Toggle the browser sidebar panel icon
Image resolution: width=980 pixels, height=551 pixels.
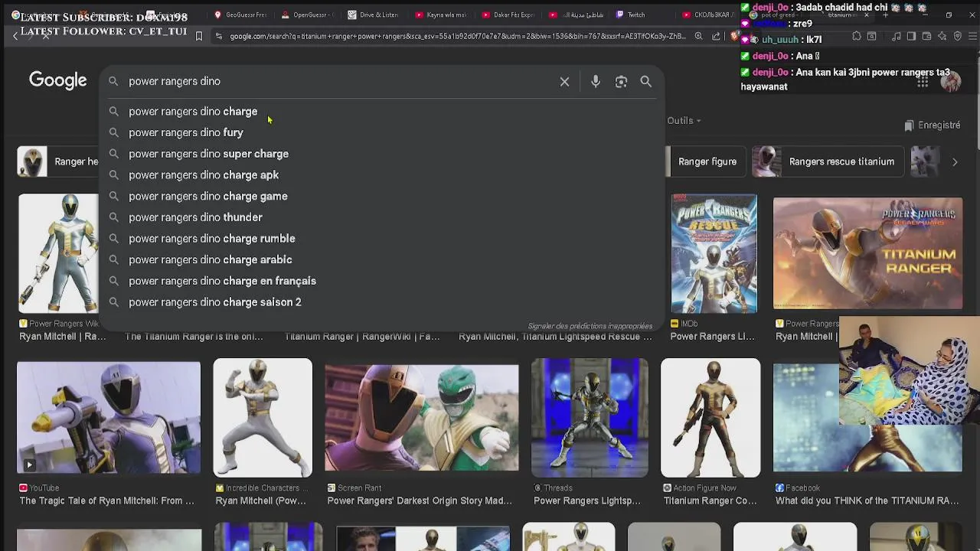pos(911,36)
